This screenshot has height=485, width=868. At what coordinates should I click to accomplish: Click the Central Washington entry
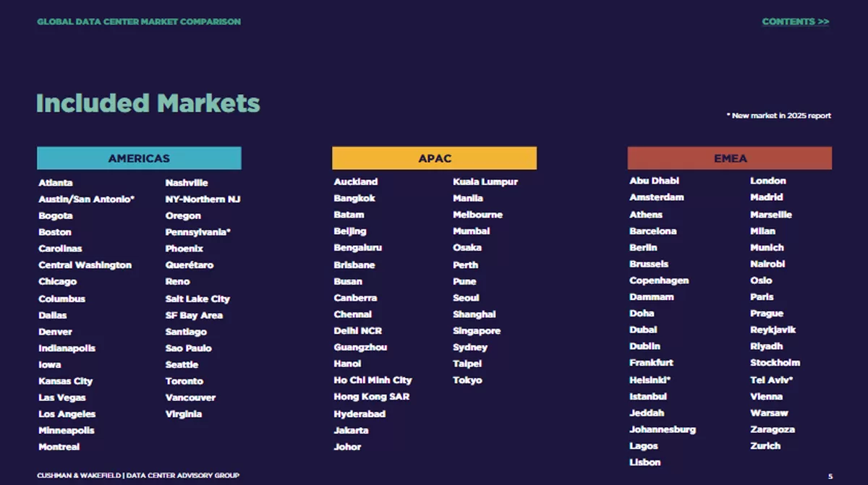[85, 265]
